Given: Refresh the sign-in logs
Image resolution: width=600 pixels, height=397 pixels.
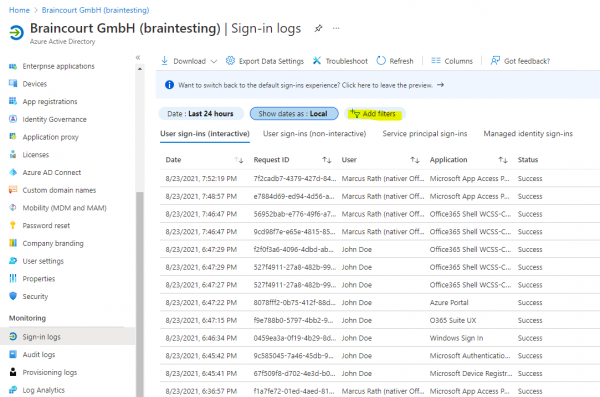Looking at the screenshot, I should point(395,61).
